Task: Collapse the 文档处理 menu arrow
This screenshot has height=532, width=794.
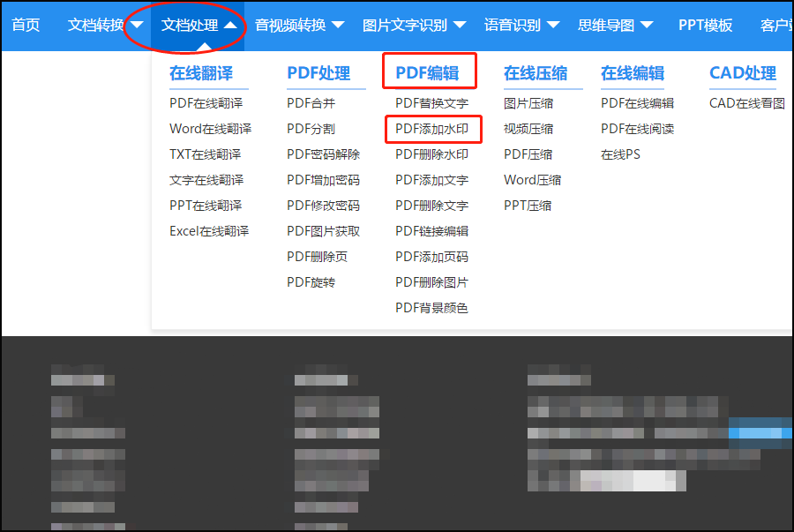Action: pyautogui.click(x=230, y=25)
